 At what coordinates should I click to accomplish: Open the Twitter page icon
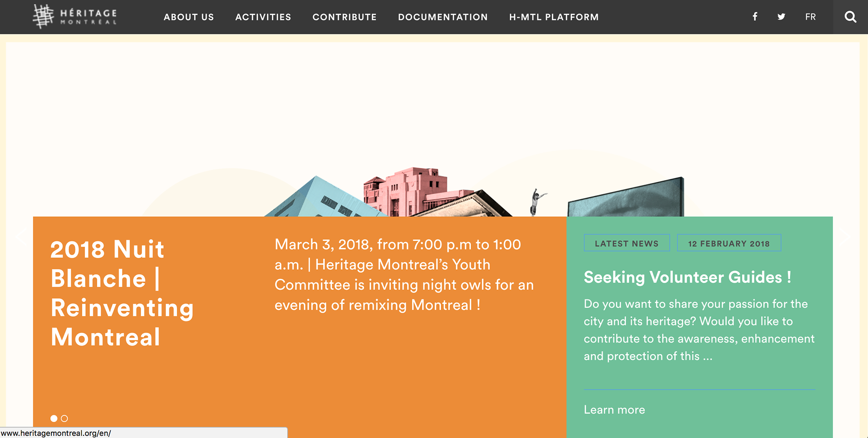coord(781,17)
